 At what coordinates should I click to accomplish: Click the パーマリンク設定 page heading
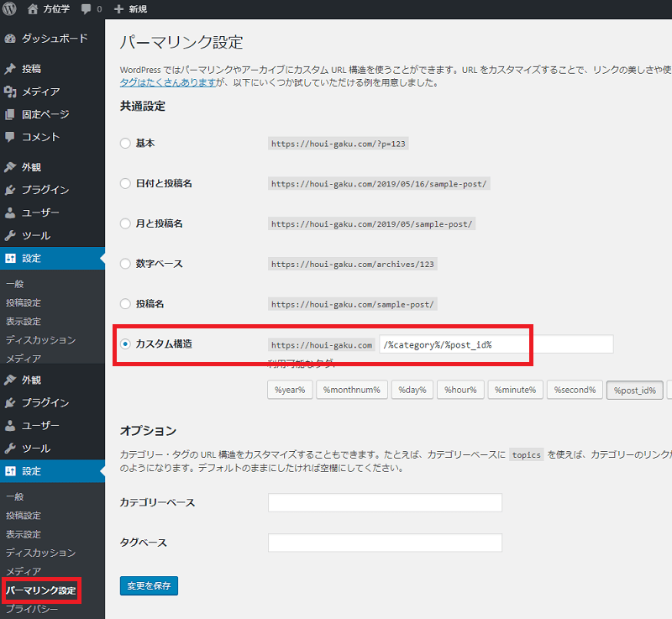181,42
